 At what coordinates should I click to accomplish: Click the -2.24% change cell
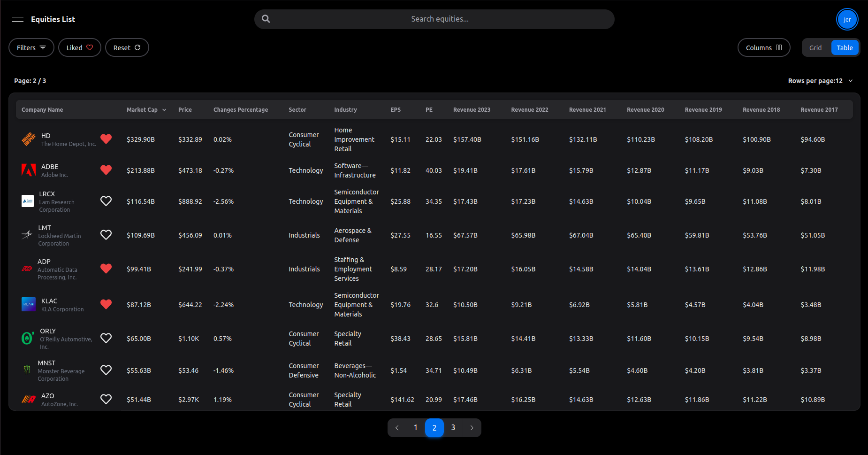[x=223, y=305]
